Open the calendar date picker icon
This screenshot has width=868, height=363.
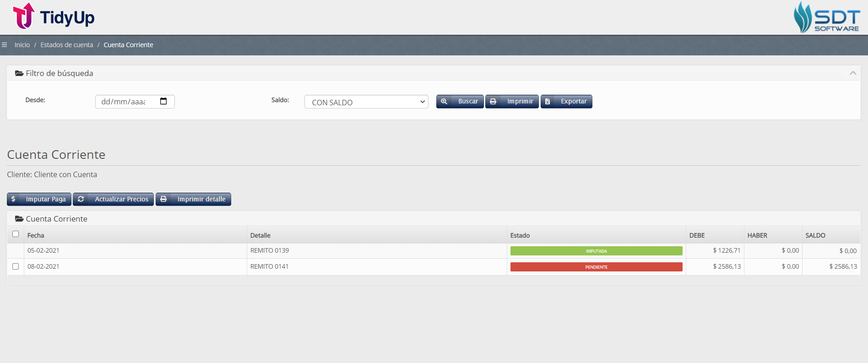point(163,101)
